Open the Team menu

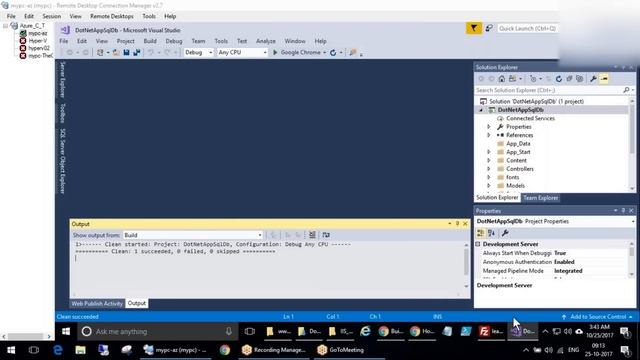pyautogui.click(x=198, y=41)
